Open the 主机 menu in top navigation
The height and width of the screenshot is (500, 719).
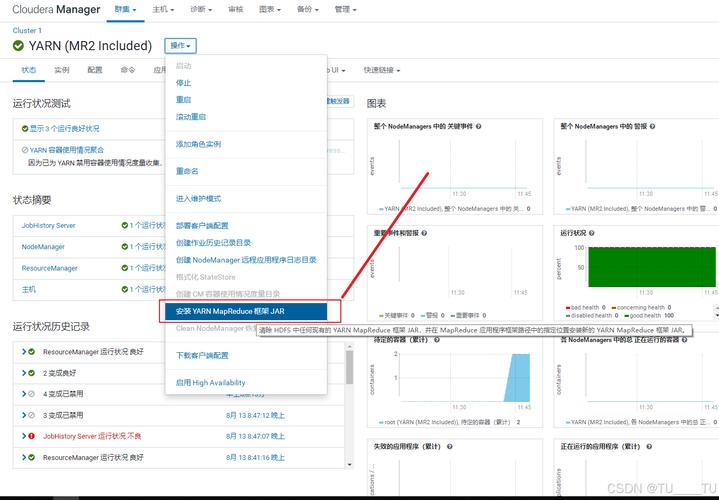[x=163, y=9]
